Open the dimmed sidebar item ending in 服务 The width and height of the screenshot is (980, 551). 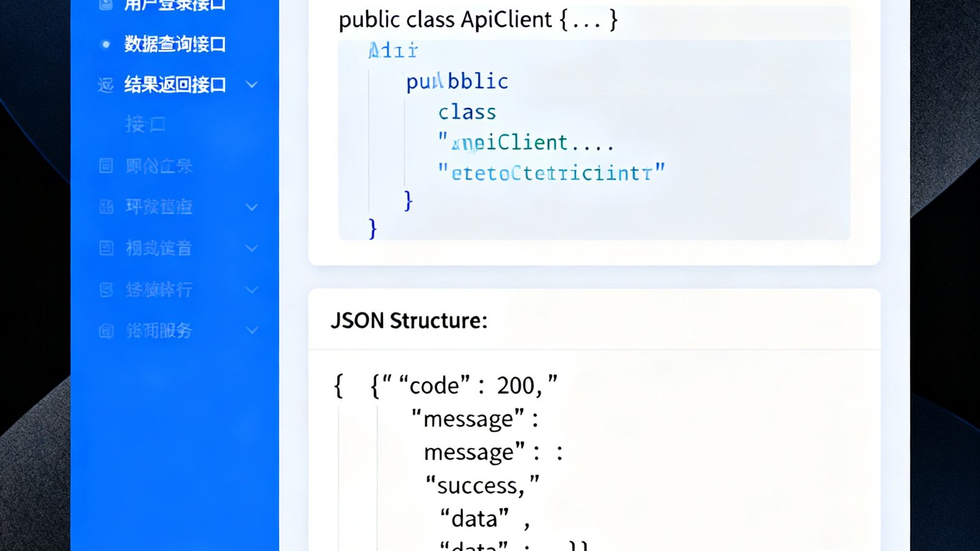pyautogui.click(x=159, y=331)
